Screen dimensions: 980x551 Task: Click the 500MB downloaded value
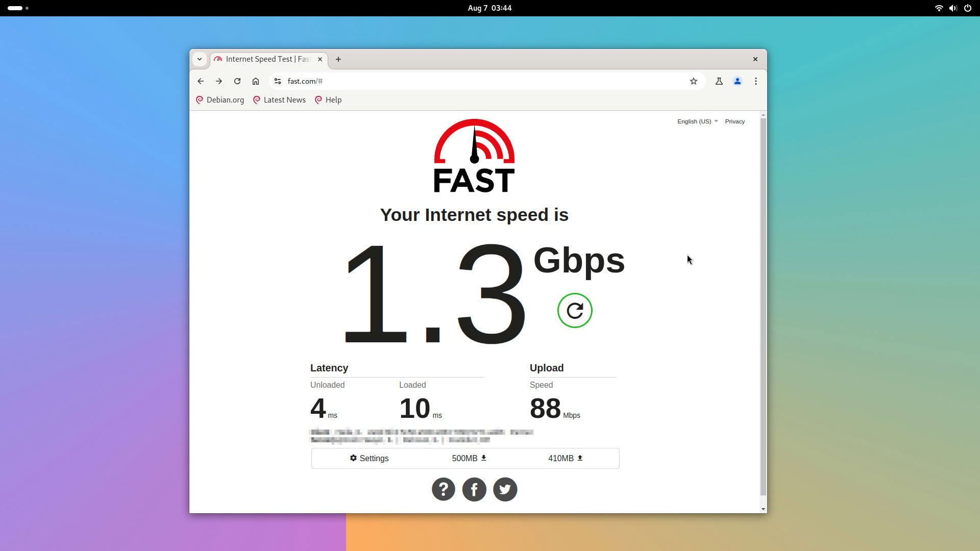click(469, 458)
